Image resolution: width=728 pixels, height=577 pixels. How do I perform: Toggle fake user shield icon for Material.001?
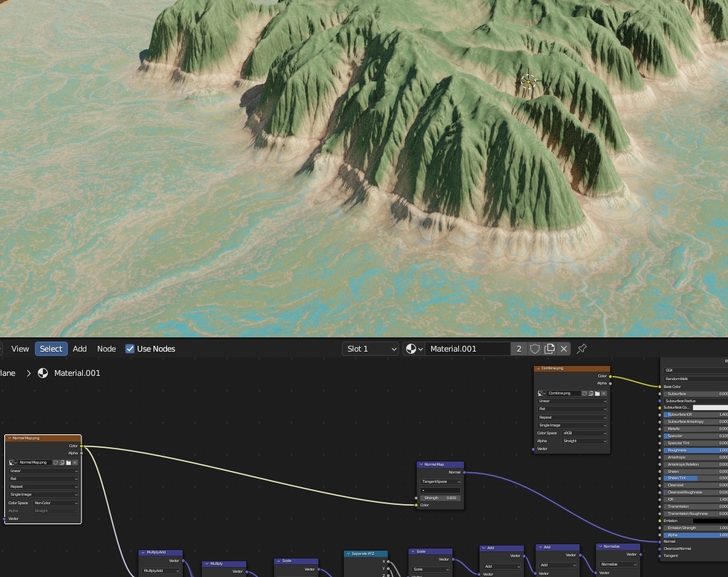[x=535, y=349]
